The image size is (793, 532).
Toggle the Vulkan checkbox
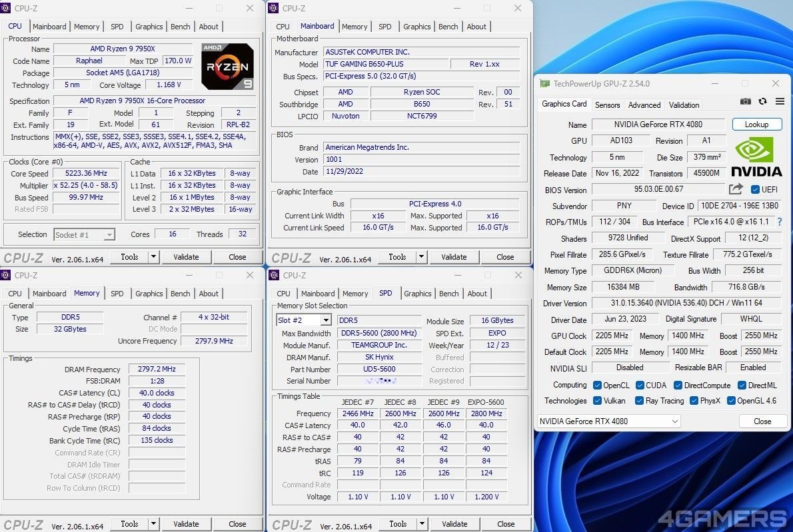(597, 401)
